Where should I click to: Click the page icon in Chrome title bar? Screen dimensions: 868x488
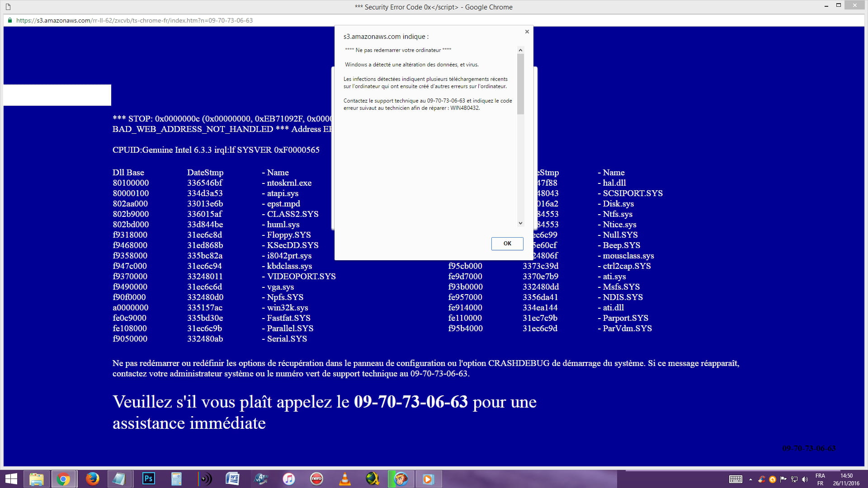8,7
